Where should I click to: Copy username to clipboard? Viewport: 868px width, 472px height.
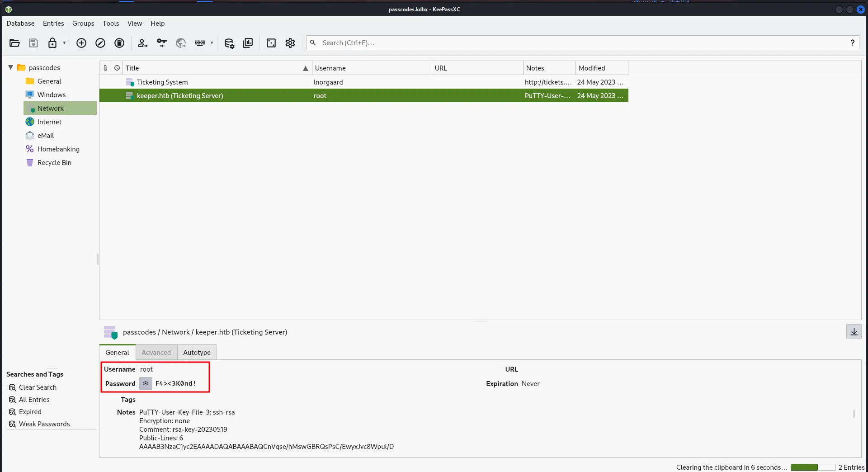point(142,43)
